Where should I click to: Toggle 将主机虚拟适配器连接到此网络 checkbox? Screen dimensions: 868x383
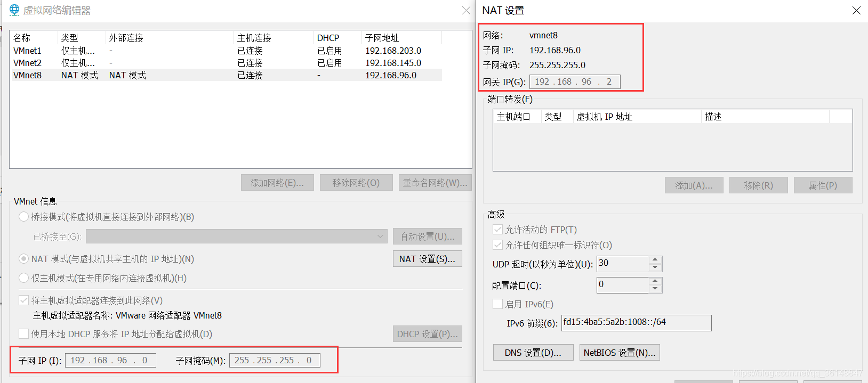pyautogui.click(x=23, y=300)
